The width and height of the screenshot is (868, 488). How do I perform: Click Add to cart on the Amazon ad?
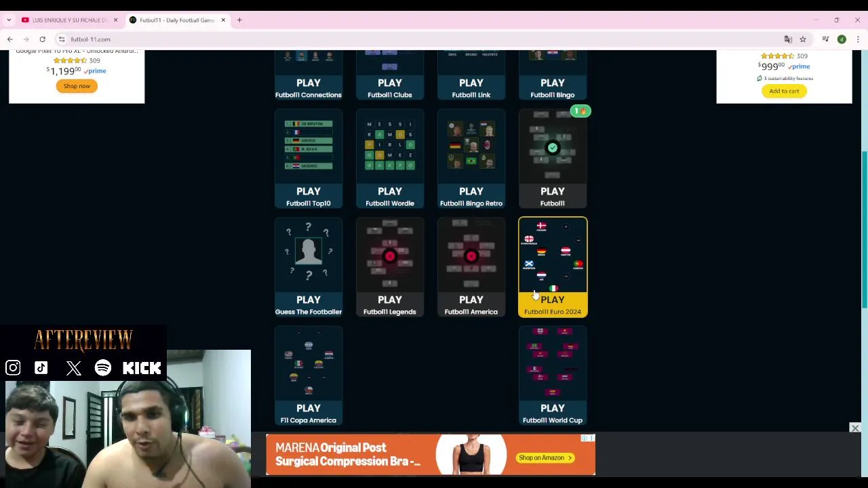tap(784, 91)
